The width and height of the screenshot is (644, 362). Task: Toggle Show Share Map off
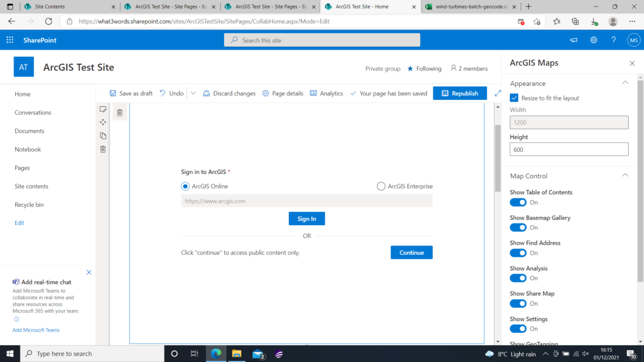coord(518,304)
